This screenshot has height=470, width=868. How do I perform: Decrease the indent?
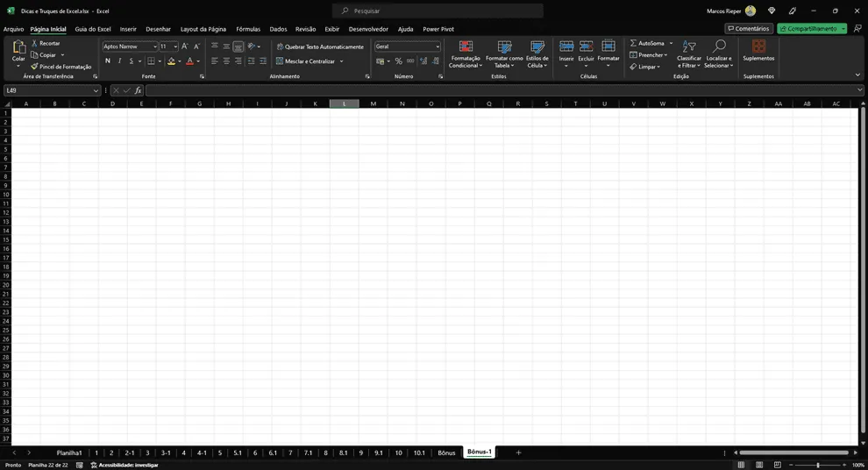tap(252, 61)
